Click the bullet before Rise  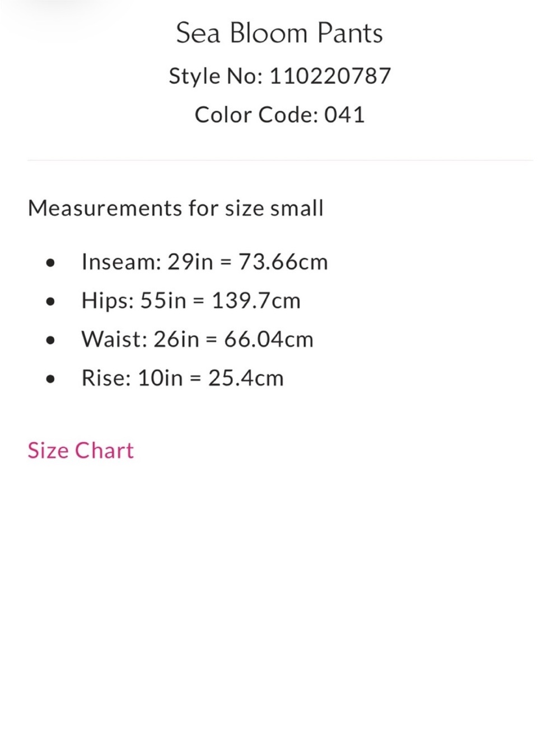coord(51,379)
